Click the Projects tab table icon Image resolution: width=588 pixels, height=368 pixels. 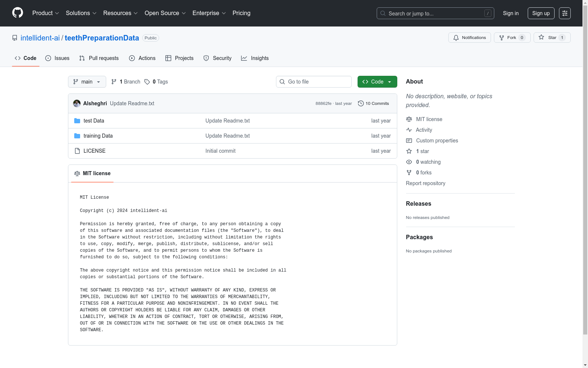[168, 58]
